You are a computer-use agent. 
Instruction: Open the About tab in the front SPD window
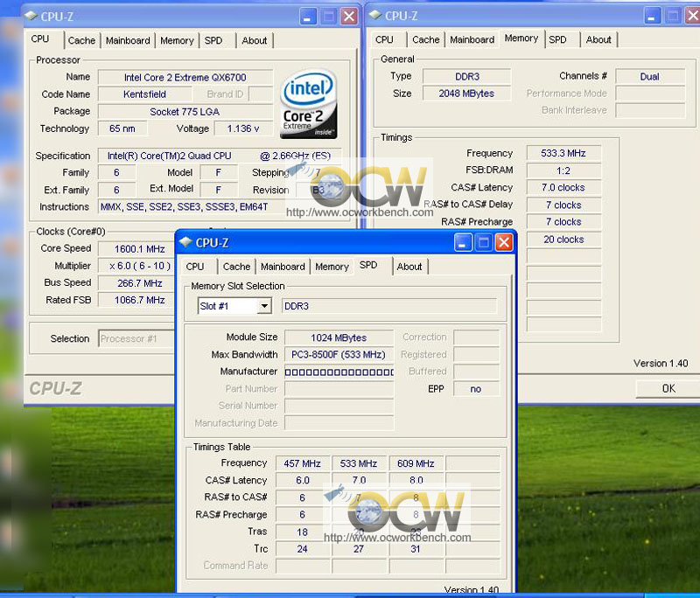pos(409,267)
